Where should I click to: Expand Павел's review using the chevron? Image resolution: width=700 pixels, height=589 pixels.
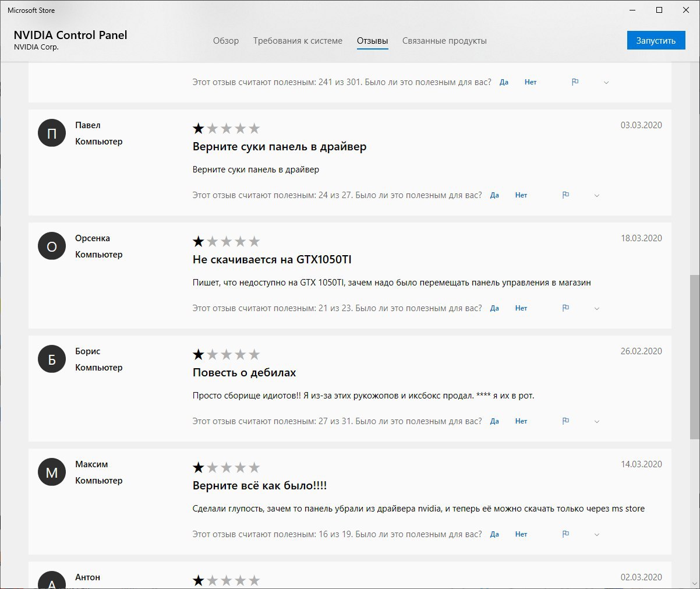tap(597, 196)
